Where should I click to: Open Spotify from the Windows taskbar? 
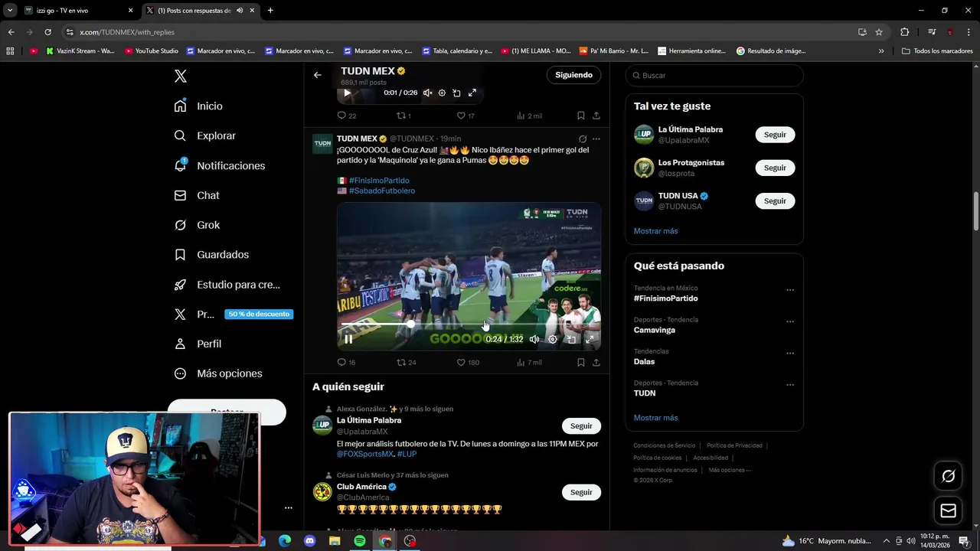[360, 541]
